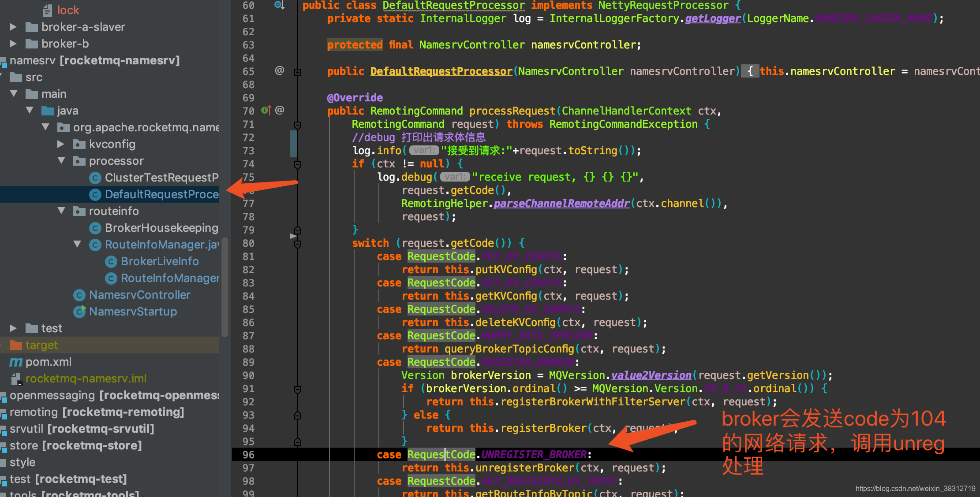Click the @Override annotation on line 69
This screenshot has width=980, height=497.
click(x=355, y=98)
